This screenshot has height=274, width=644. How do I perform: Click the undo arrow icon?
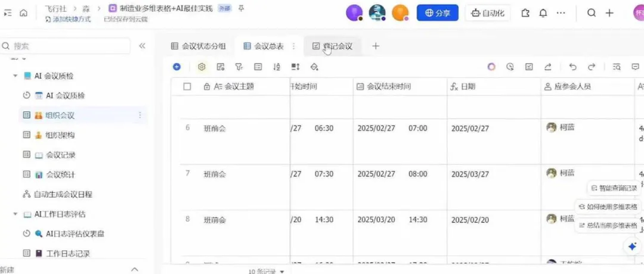pyautogui.click(x=572, y=67)
